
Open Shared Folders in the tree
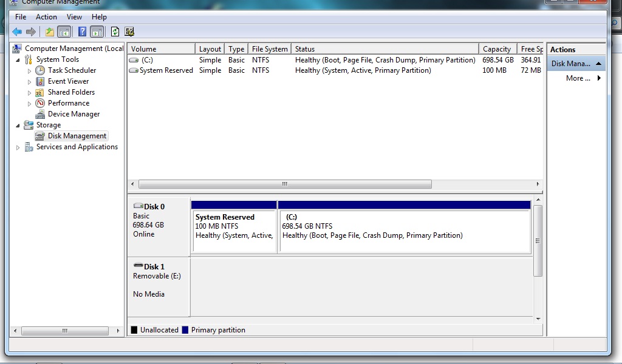coord(72,92)
